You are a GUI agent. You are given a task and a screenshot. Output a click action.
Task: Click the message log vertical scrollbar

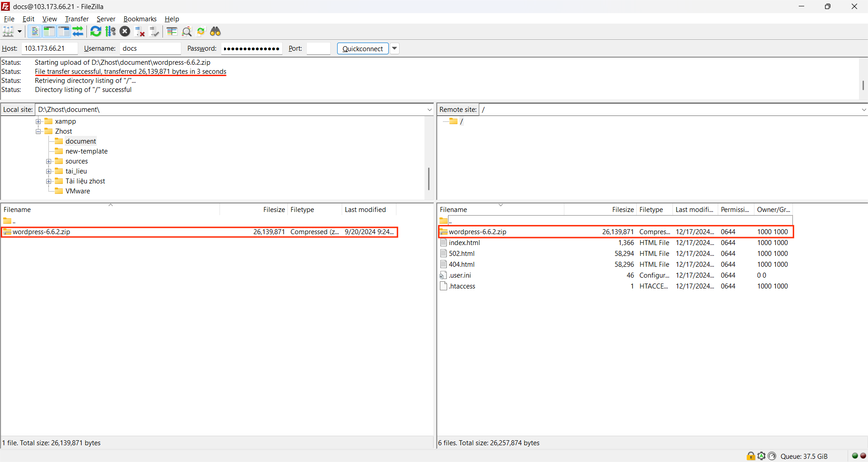coord(863,85)
